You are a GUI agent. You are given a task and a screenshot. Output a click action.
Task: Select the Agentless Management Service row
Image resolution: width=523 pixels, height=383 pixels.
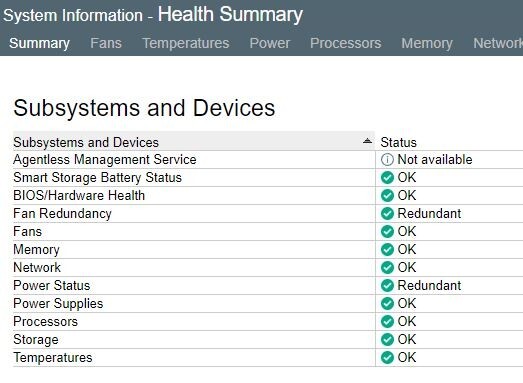268,159
